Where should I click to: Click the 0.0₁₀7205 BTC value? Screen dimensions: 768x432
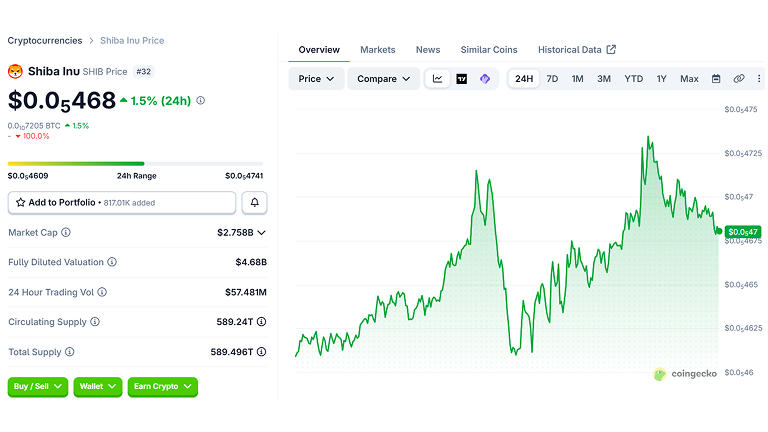(x=34, y=126)
